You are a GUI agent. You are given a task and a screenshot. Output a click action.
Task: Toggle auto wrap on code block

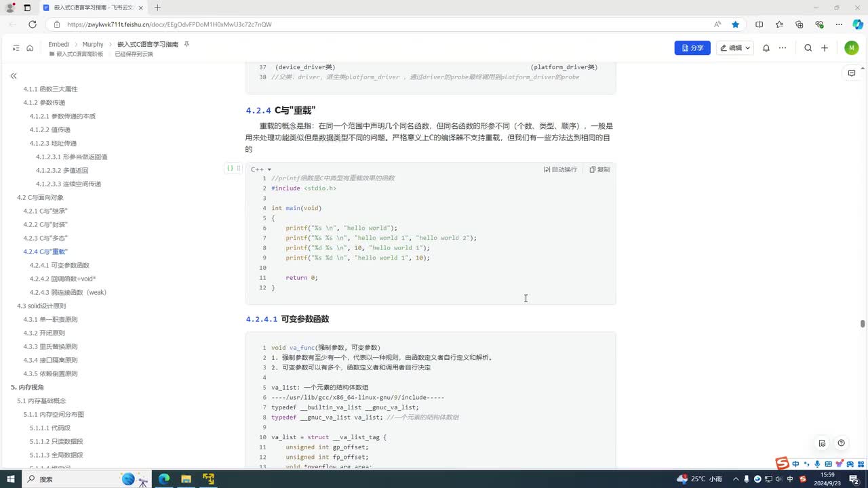[560, 169]
